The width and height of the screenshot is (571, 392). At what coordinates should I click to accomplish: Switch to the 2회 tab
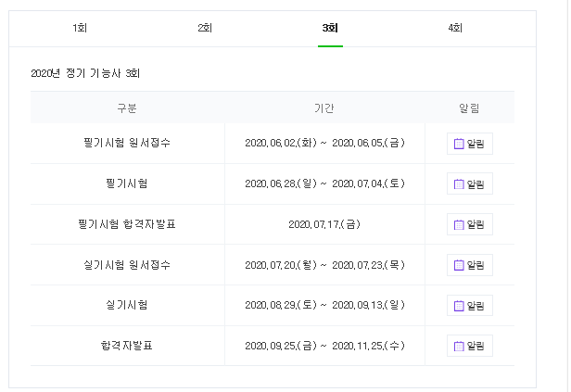point(205,28)
